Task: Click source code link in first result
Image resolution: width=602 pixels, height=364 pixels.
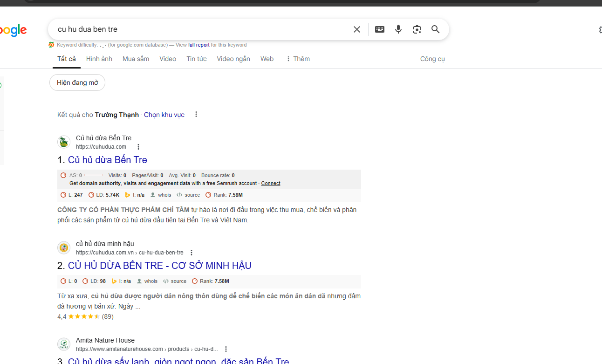Action: click(188, 195)
